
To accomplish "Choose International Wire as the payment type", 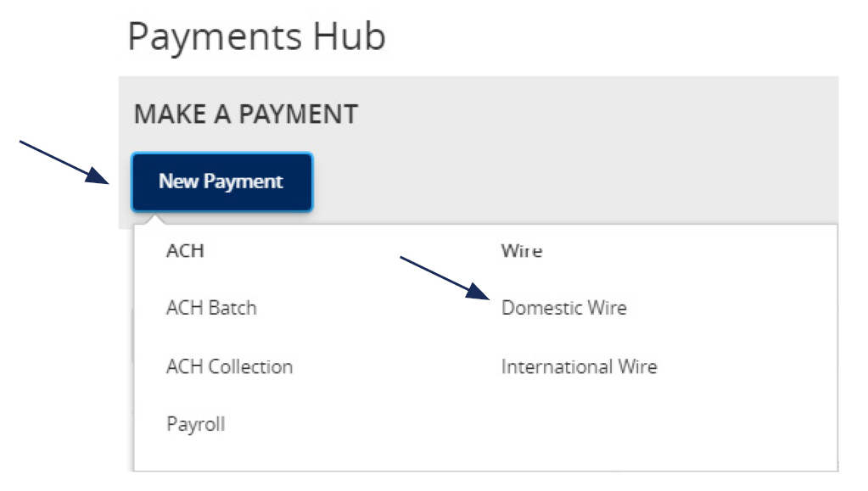I will 579,366.
